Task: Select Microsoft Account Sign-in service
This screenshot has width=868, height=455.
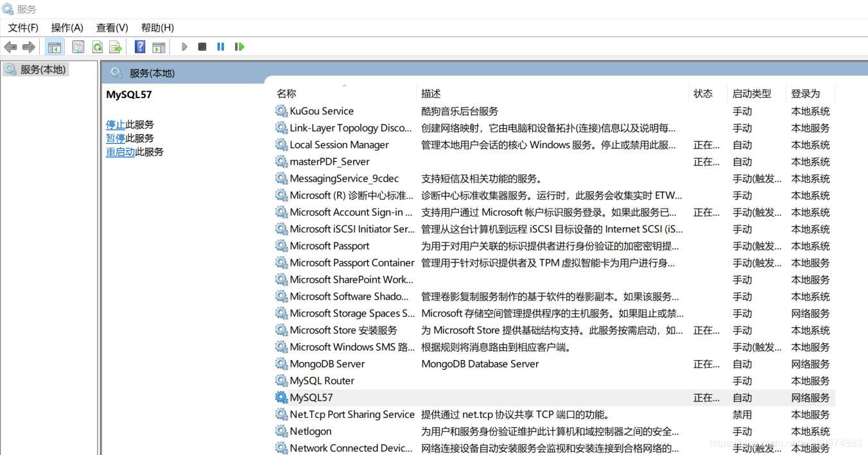Action: pyautogui.click(x=351, y=212)
